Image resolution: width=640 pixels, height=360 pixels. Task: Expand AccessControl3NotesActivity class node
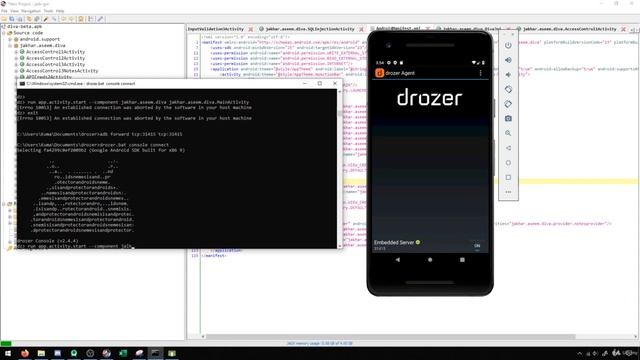click(16, 71)
